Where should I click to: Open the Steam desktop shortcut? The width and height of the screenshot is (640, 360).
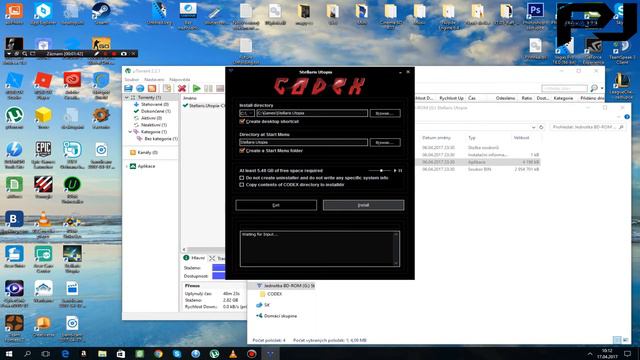point(101,13)
